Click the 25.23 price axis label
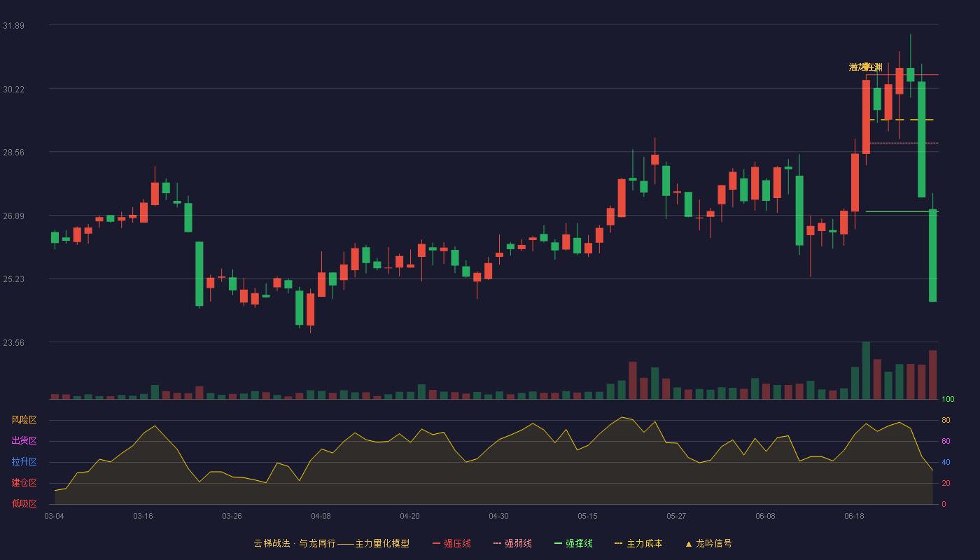This screenshot has height=560, width=980. [13, 279]
